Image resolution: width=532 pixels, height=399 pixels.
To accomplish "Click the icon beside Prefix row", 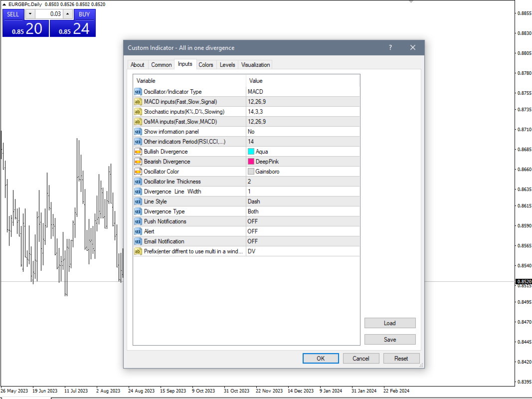I will (x=138, y=251).
